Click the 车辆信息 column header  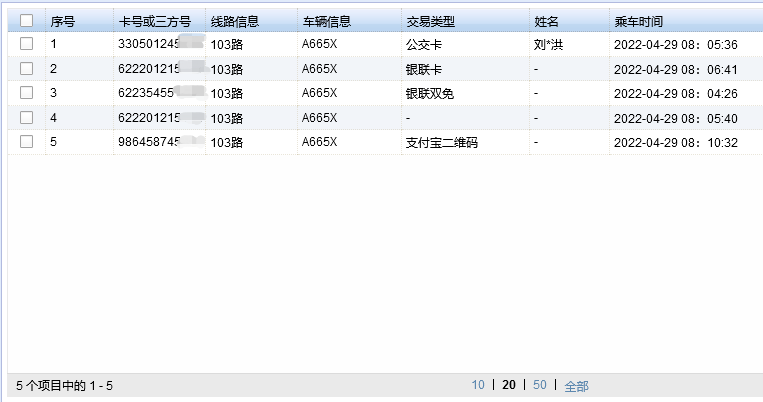tap(326, 21)
